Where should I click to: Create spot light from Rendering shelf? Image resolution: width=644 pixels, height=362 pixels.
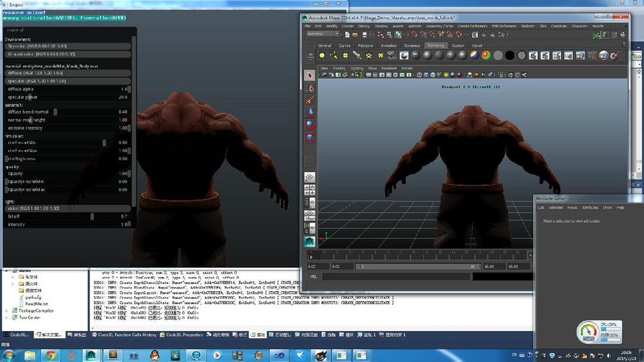click(x=357, y=55)
